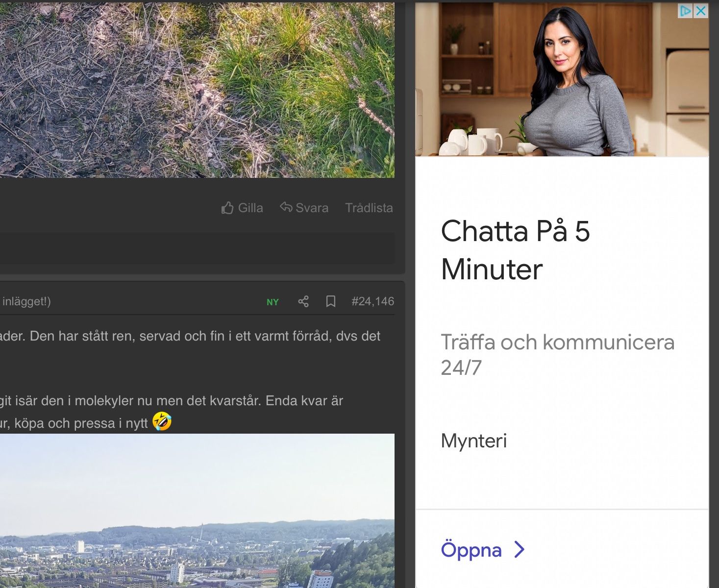This screenshot has width=719, height=588.
Task: Click the chevron arrow beside Öppna
Action: [520, 550]
